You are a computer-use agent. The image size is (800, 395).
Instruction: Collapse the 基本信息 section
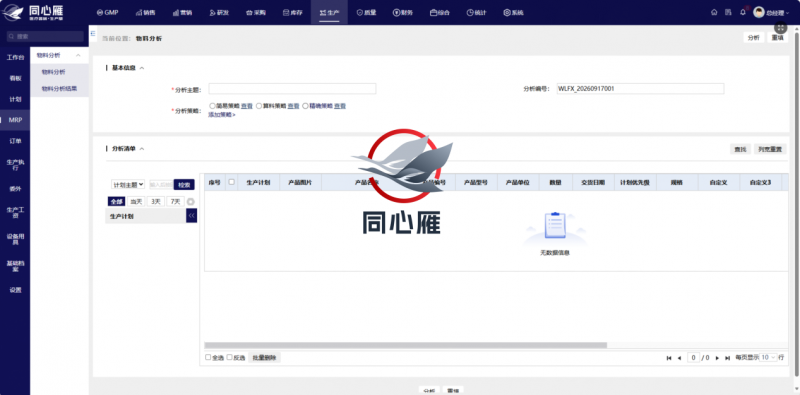pos(142,68)
